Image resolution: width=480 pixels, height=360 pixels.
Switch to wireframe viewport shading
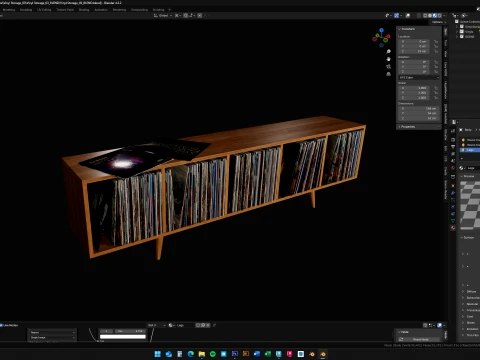click(x=425, y=15)
